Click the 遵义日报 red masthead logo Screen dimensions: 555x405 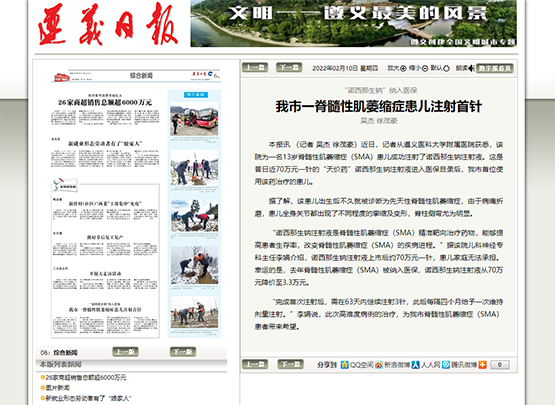pos(108,24)
